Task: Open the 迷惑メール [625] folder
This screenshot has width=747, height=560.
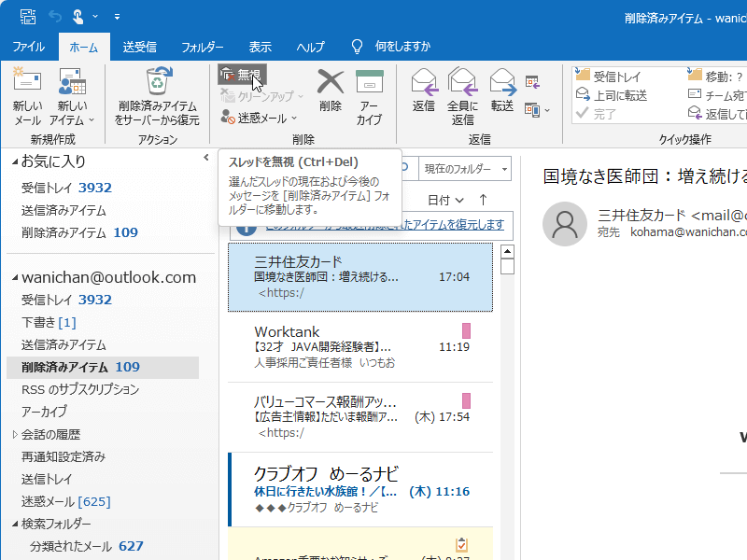Action: coord(65,501)
